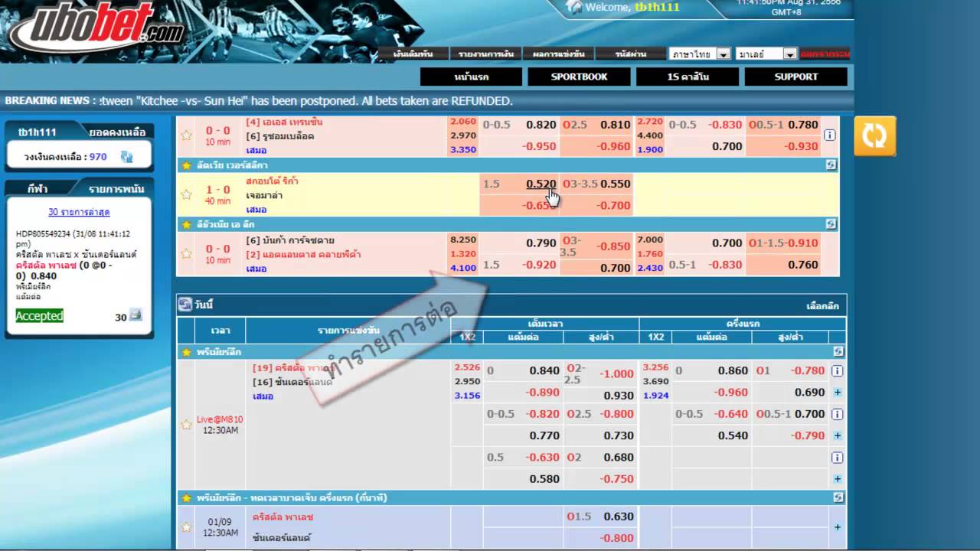Select over O1.5 odds 0.630
Screen dimensions: 980x551
point(619,517)
